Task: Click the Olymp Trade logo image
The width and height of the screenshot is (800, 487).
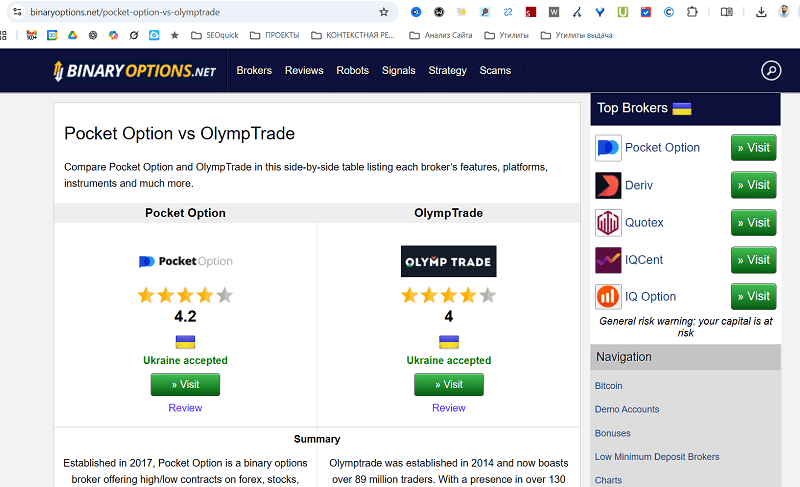Action: click(x=448, y=262)
